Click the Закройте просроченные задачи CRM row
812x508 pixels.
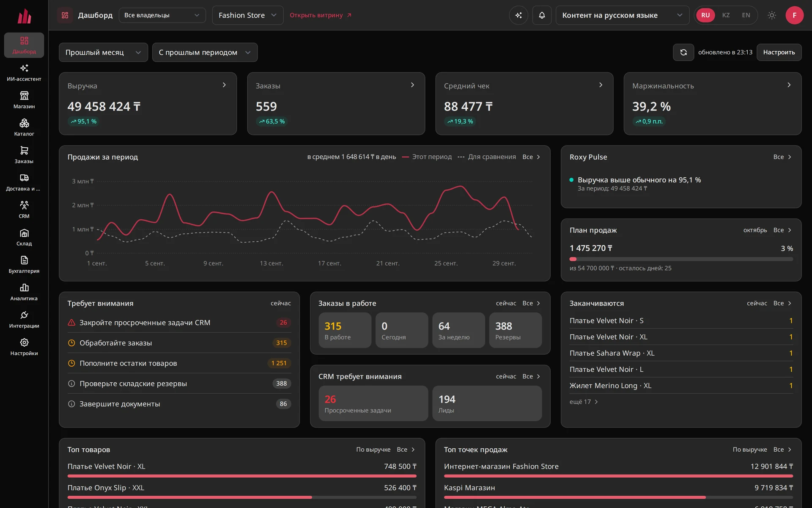[x=179, y=323]
